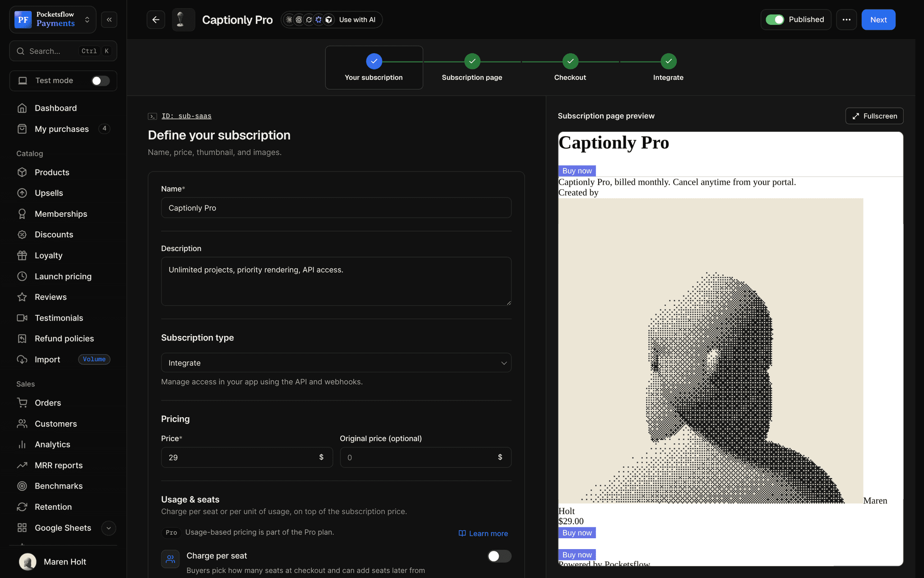Open My purchases bag icon
Screen dimensions: 924x578
22,129
